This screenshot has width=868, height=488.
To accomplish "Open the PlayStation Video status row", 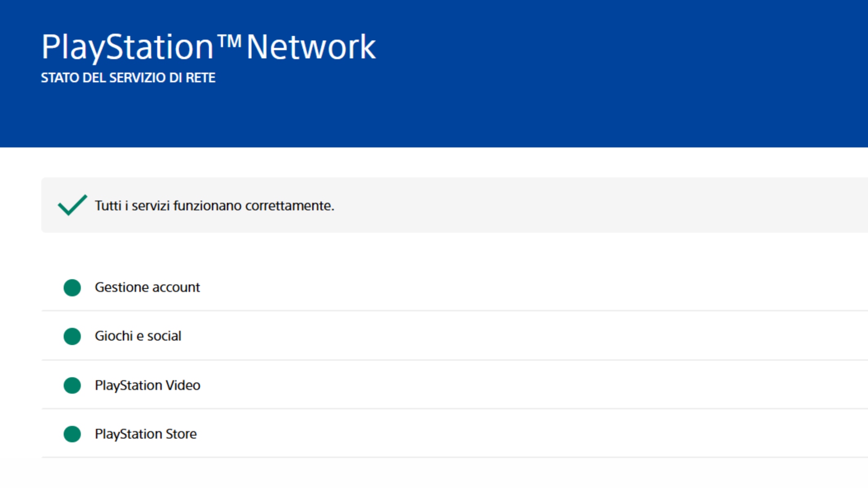I will coord(455,385).
